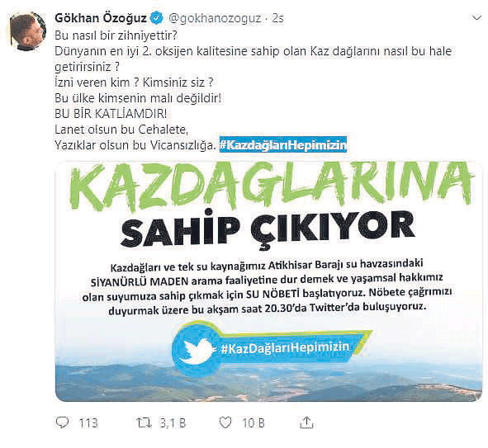View the 10 B likes count

[253, 423]
